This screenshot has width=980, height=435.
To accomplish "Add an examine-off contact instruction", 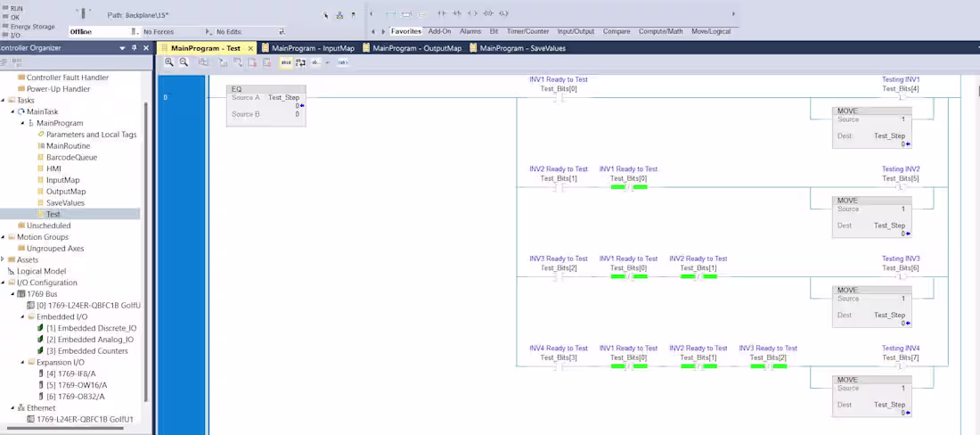I will click(x=457, y=13).
